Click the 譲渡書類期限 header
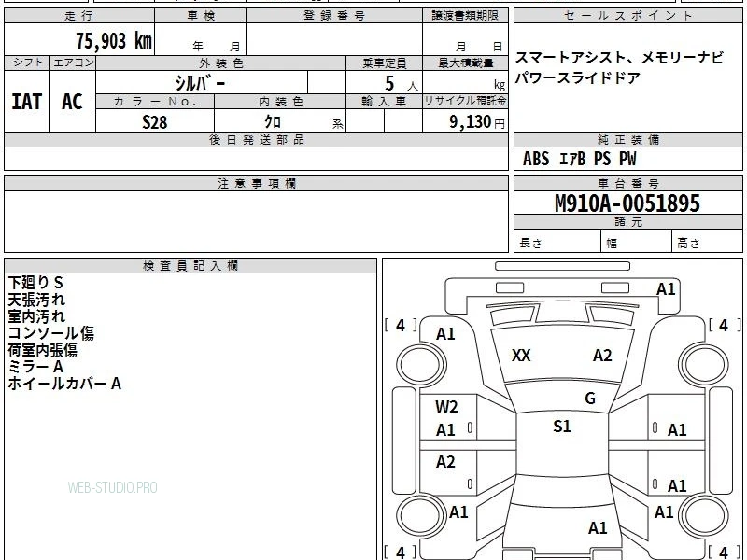 click(x=465, y=16)
